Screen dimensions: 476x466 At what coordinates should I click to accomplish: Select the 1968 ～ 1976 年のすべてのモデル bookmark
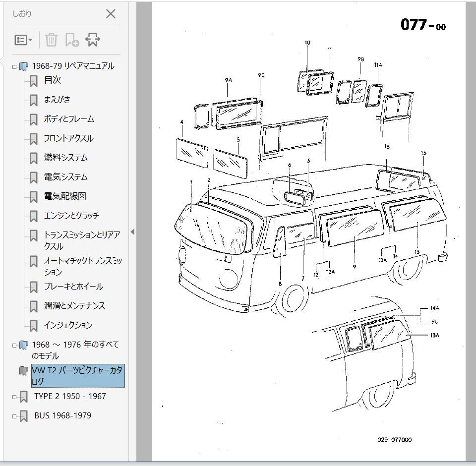pyautogui.click(x=75, y=350)
